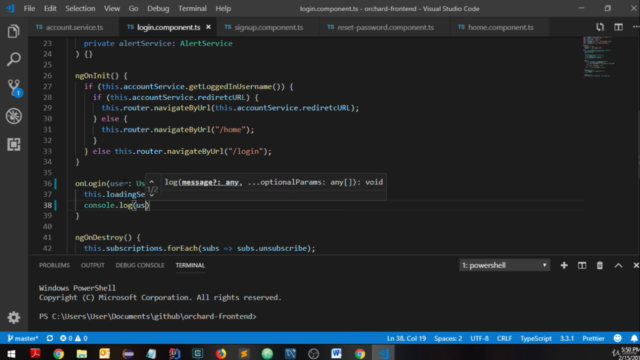Open the Edit menu
The width and height of the screenshot is (640, 360).
[50, 8]
